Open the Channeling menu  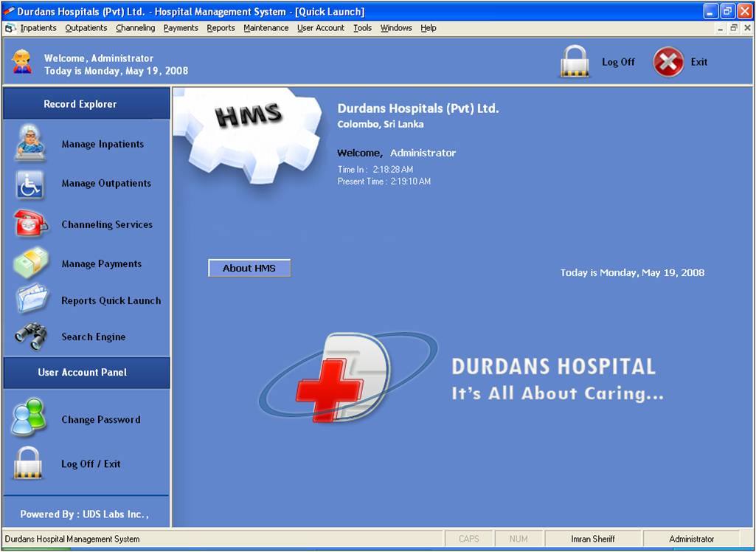tap(135, 28)
